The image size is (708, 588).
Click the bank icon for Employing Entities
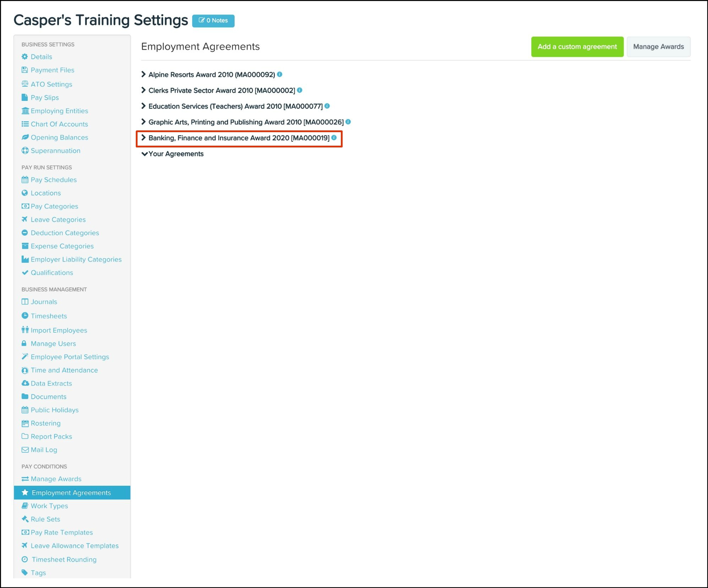click(x=25, y=111)
